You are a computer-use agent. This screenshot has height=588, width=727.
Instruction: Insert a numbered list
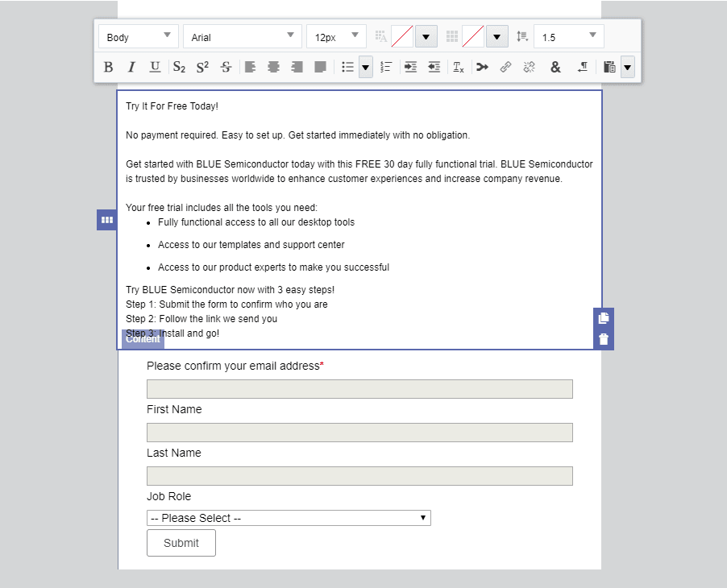(386, 67)
